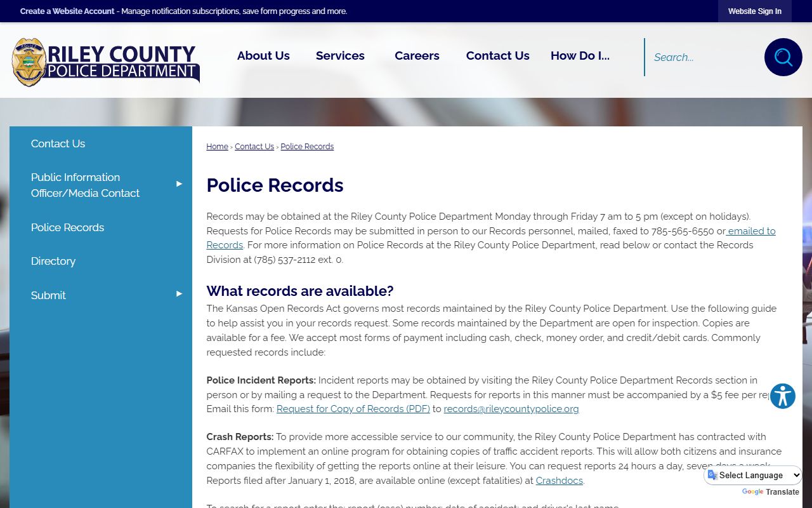Select Contact Us in the sidebar

[101, 144]
